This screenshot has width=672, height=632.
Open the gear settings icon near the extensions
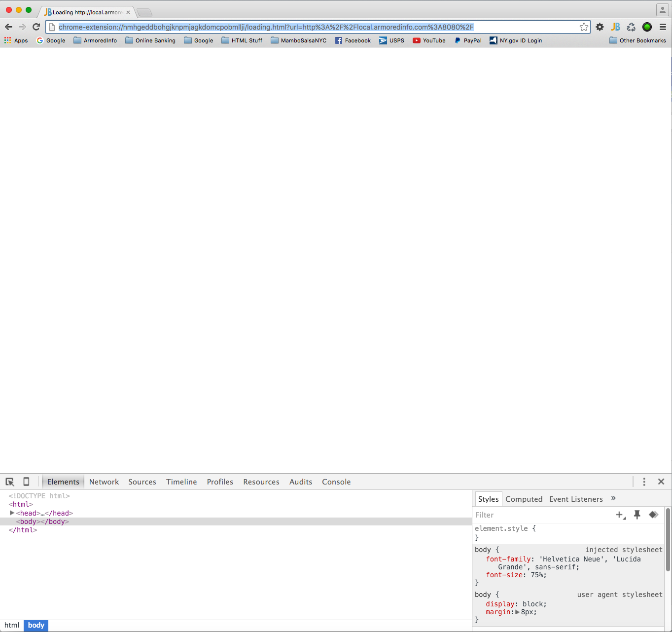[x=600, y=27]
